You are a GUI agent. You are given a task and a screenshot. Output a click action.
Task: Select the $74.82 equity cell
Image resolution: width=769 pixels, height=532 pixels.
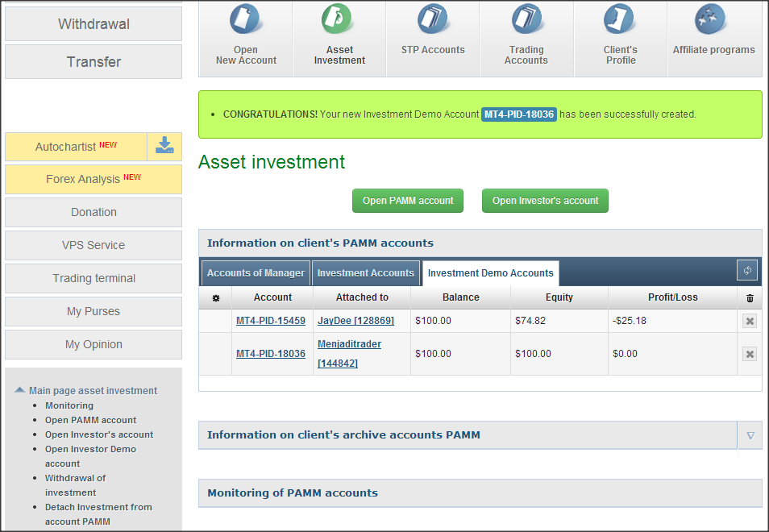(x=559, y=321)
